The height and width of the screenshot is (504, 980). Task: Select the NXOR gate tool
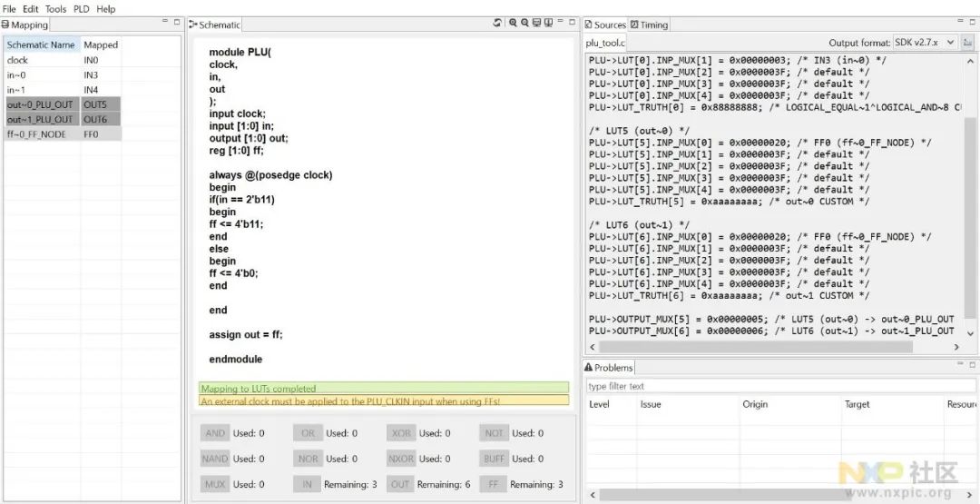[401, 459]
